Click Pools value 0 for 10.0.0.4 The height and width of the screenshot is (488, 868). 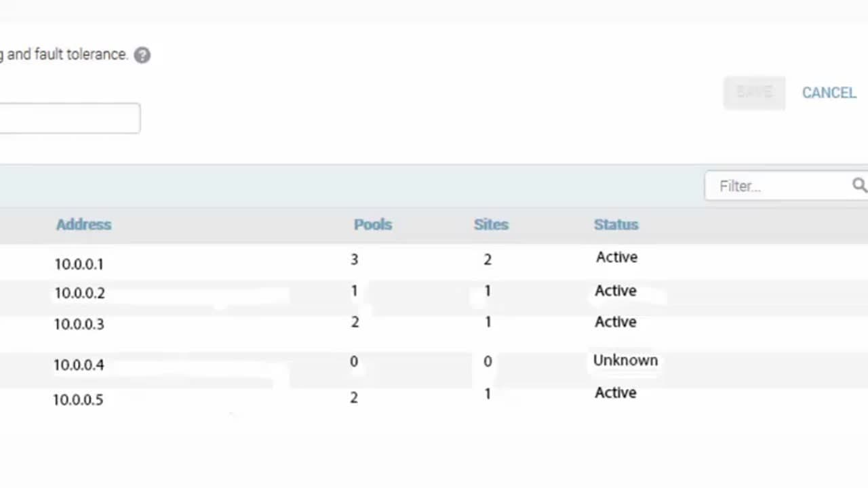[353, 362]
